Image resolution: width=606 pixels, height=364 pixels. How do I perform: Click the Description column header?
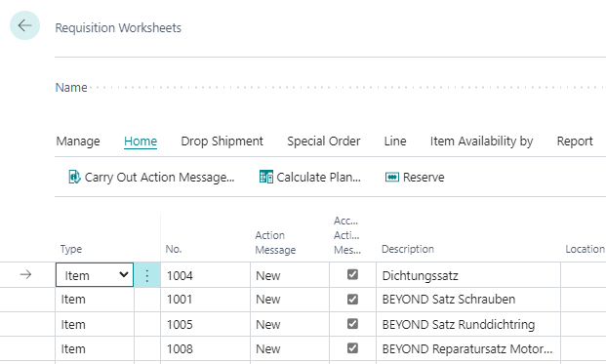(x=408, y=249)
